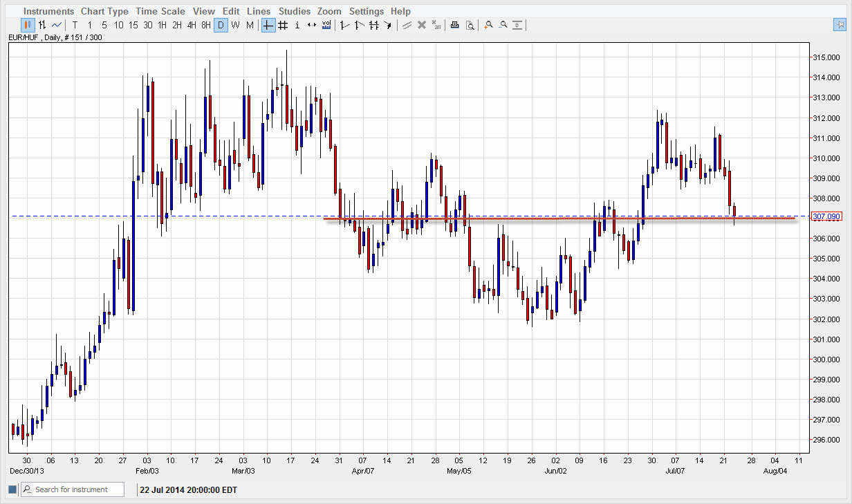Image resolution: width=852 pixels, height=504 pixels.
Task: Toggle the crosshair cursor tool
Action: point(268,25)
